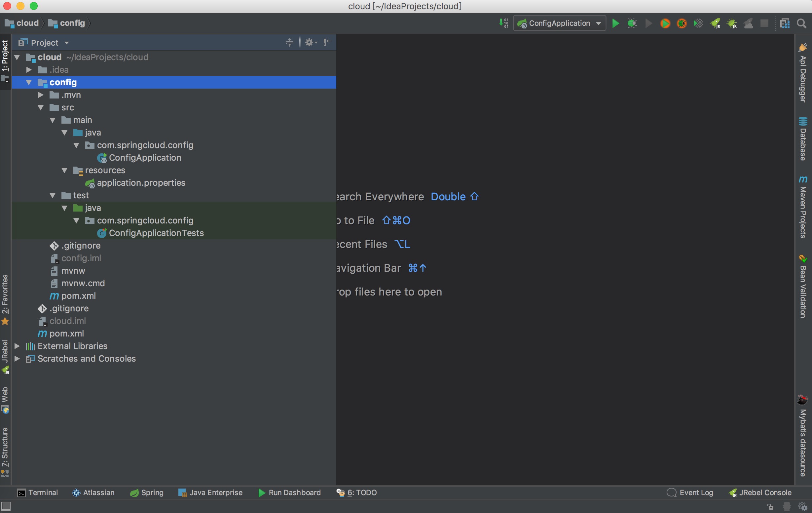Open the Run Dashboard tab
Viewport: 812px width, 513px height.
tap(290, 493)
